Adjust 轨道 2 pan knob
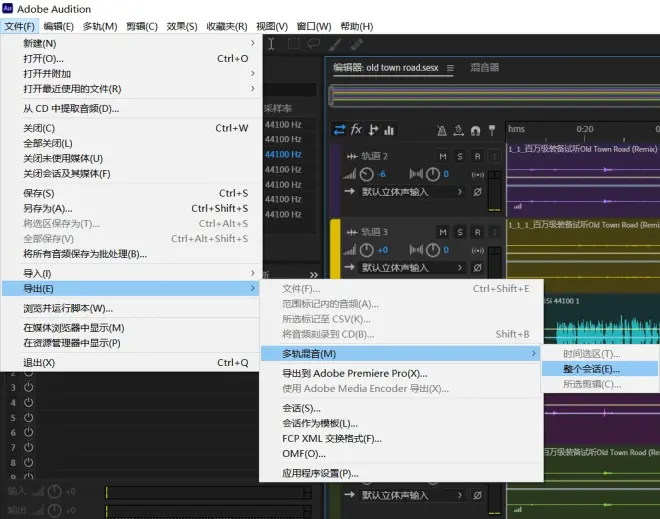This screenshot has height=519, width=660. click(433, 174)
